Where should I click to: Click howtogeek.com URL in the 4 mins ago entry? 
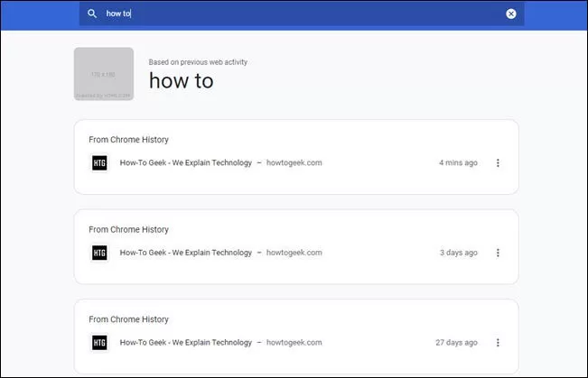pos(294,163)
